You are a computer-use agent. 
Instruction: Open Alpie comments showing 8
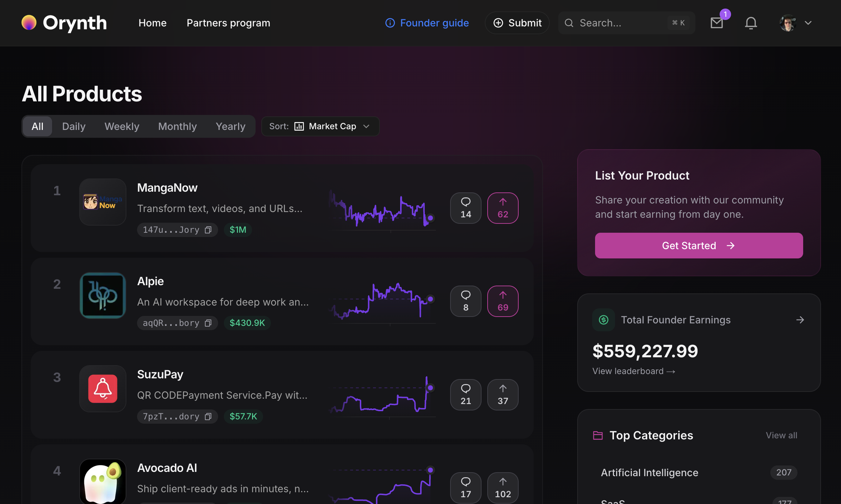click(x=465, y=301)
